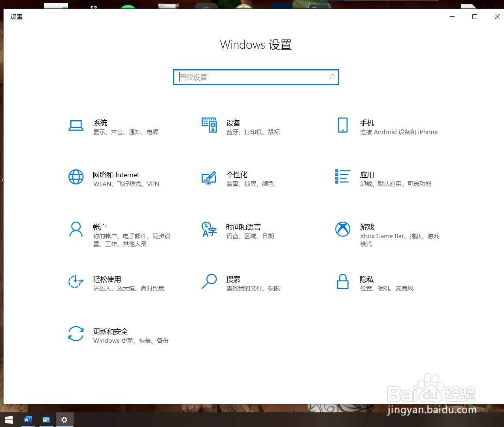Image resolution: width=504 pixels, height=427 pixels.
Task: Open the 游戏 Xbox icon
Action: click(343, 229)
